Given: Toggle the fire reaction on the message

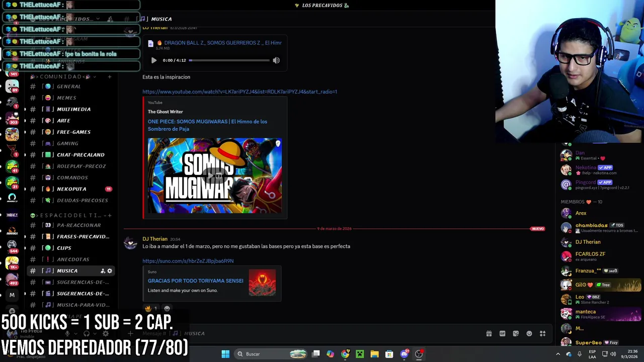Looking at the screenshot, I should [151, 308].
